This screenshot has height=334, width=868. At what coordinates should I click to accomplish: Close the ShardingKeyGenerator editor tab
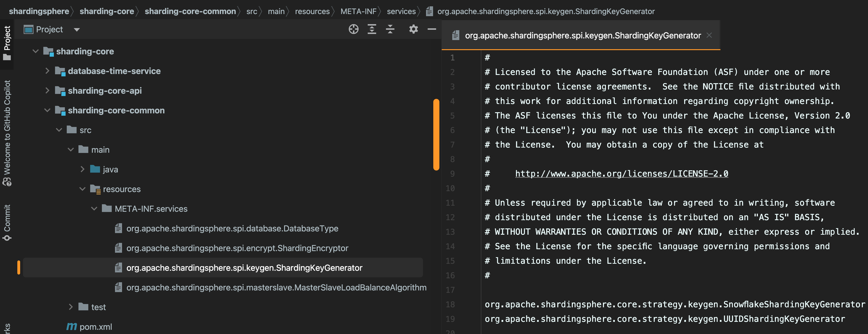709,35
